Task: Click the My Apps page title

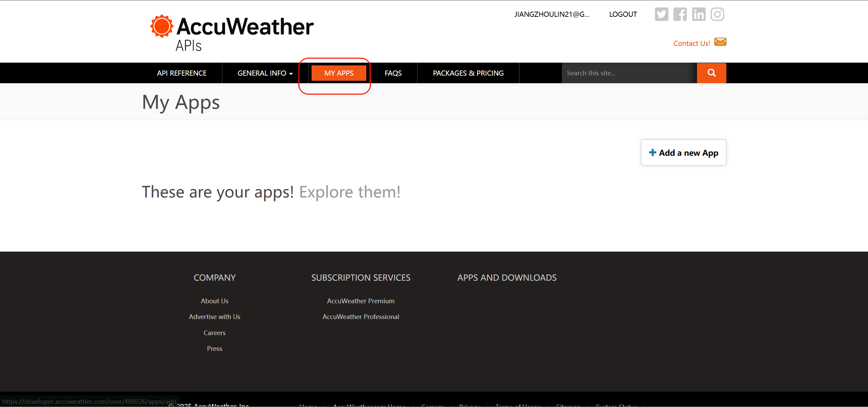Action: tap(181, 102)
